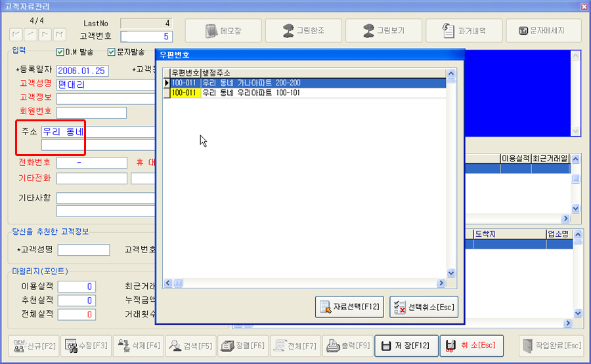This screenshot has height=364, width=591.
Task: Click 최근거래일 column header
Action: (550, 159)
